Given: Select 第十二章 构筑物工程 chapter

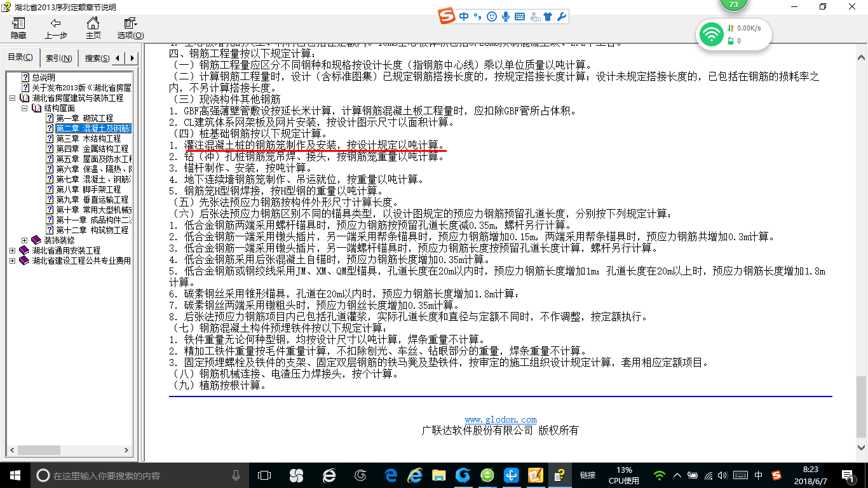Looking at the screenshot, I should (x=92, y=230).
